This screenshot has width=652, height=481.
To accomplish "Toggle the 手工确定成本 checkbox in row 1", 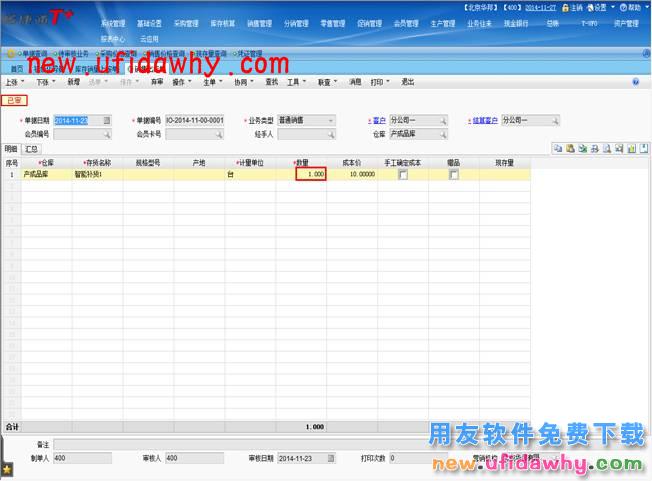I will point(403,175).
